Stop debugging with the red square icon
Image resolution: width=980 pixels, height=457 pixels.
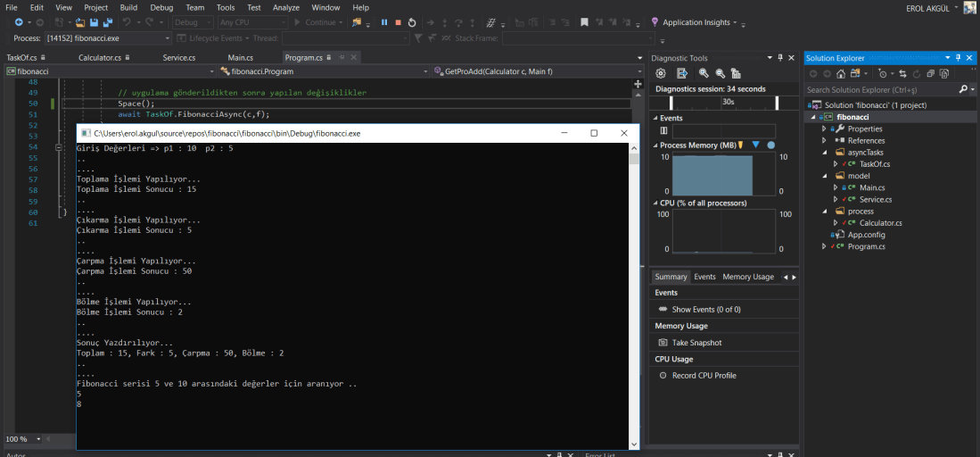pos(398,22)
